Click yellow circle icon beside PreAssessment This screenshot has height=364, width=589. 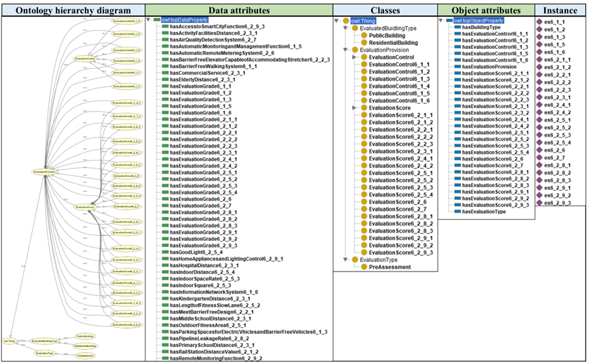[364, 267]
